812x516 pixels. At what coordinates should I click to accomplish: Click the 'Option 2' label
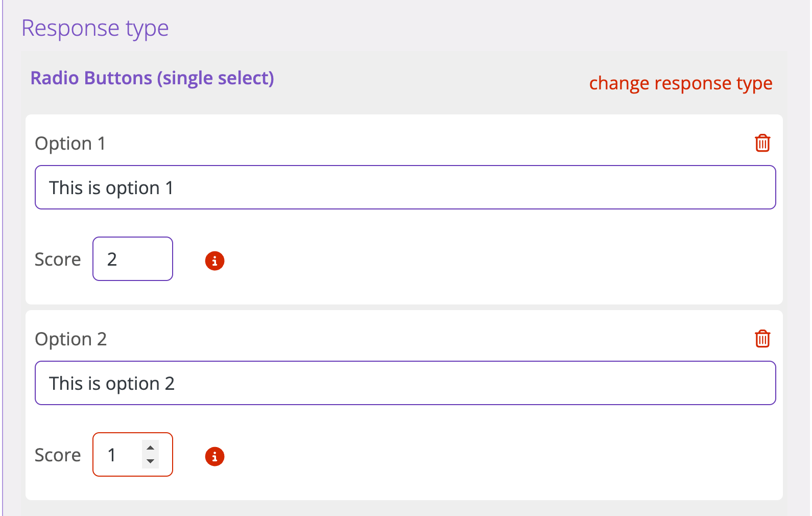pos(70,339)
